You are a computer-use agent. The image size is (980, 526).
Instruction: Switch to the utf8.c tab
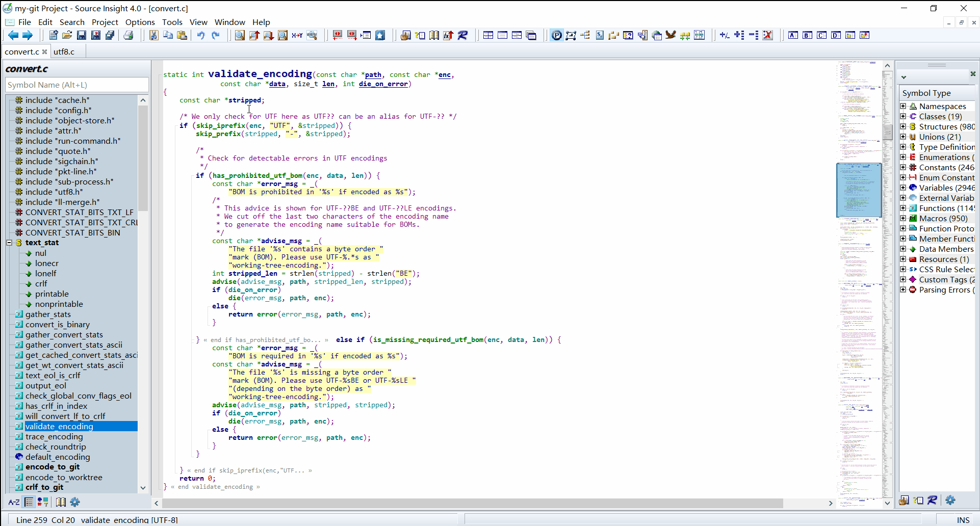coord(64,51)
